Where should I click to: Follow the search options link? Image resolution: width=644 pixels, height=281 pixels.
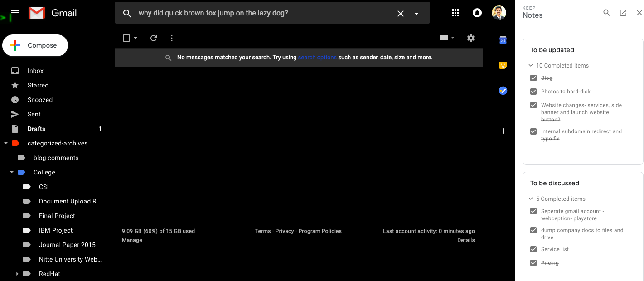point(317,58)
